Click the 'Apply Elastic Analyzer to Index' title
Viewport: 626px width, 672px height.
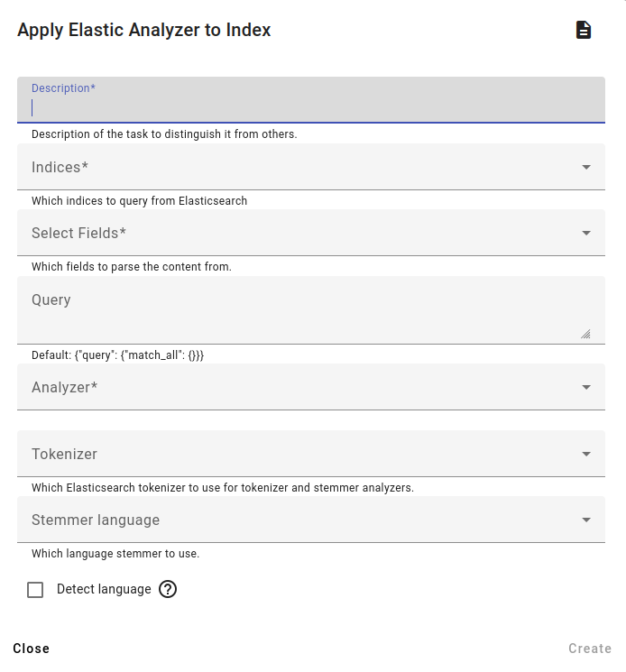coord(144,31)
